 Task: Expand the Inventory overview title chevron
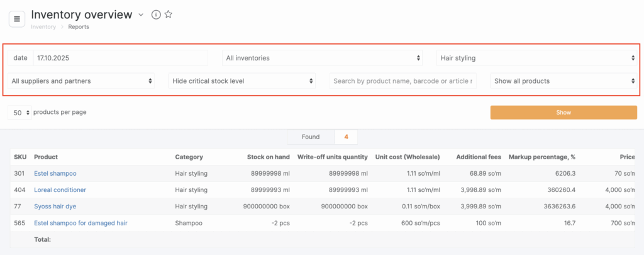tap(141, 14)
